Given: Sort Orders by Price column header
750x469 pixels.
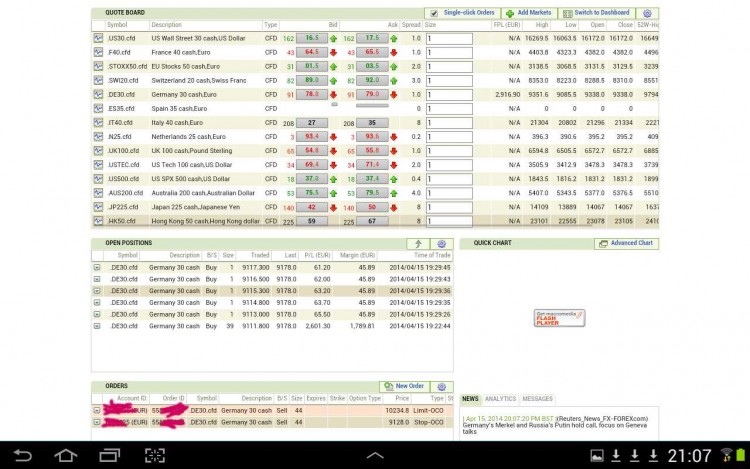Looking at the screenshot, I should pyautogui.click(x=402, y=398).
